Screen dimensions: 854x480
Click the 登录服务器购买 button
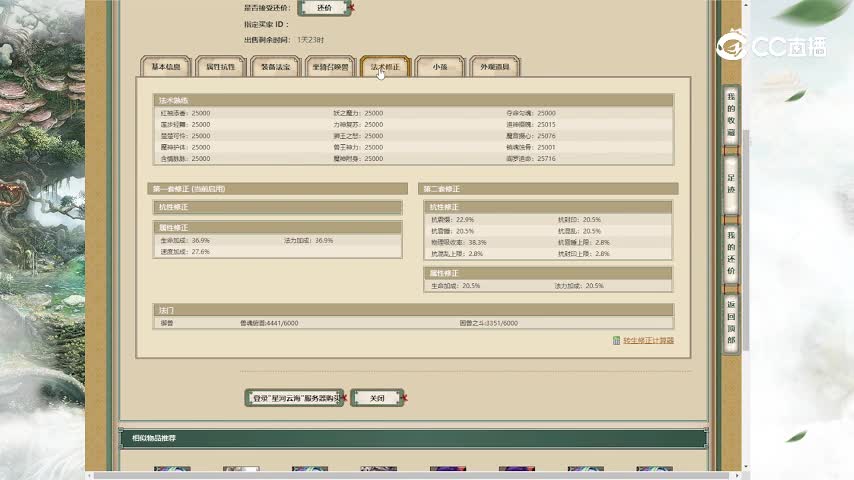tap(295, 398)
